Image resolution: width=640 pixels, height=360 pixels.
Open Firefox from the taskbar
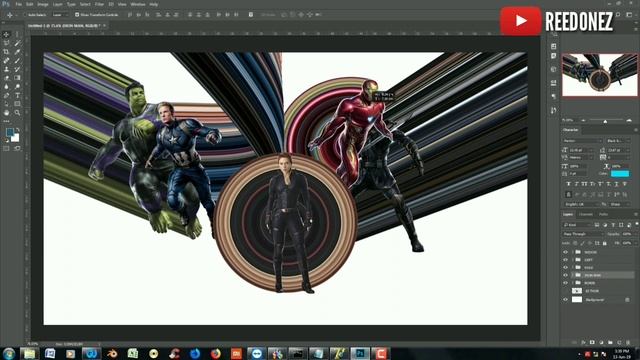pos(216,353)
